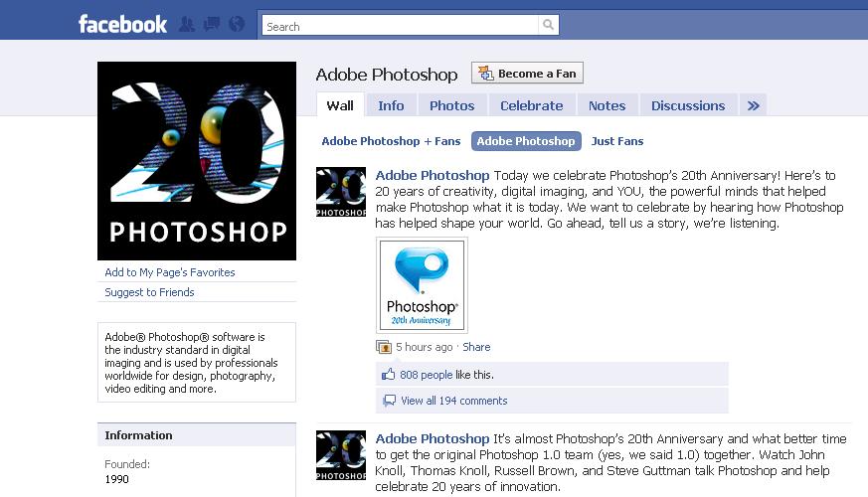Click the facebook logo

(122, 24)
